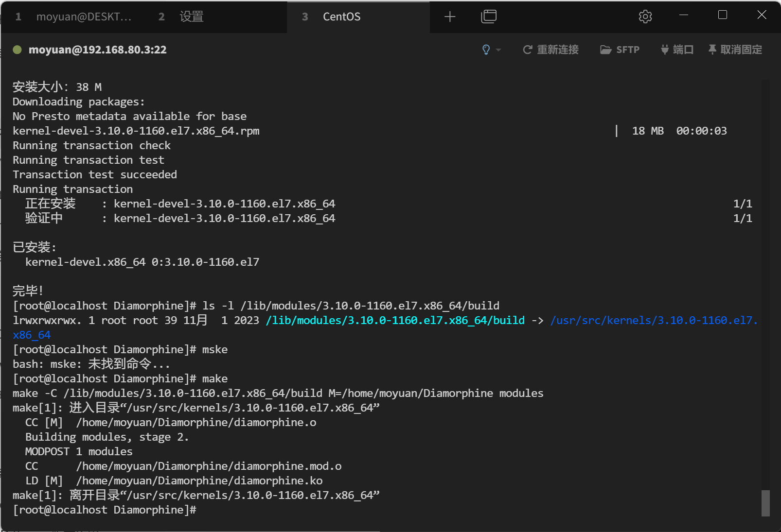Close the terminal window
Image resolution: width=781 pixels, height=532 pixels.
(x=762, y=15)
